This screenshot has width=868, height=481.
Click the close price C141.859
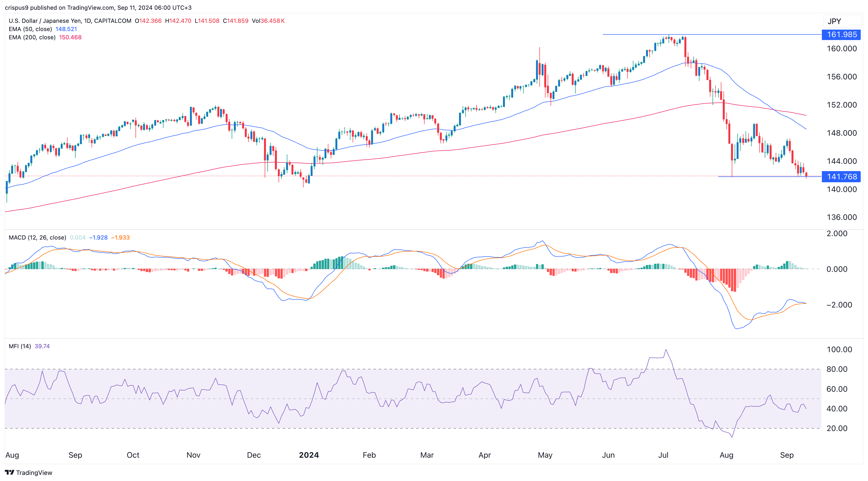point(236,21)
